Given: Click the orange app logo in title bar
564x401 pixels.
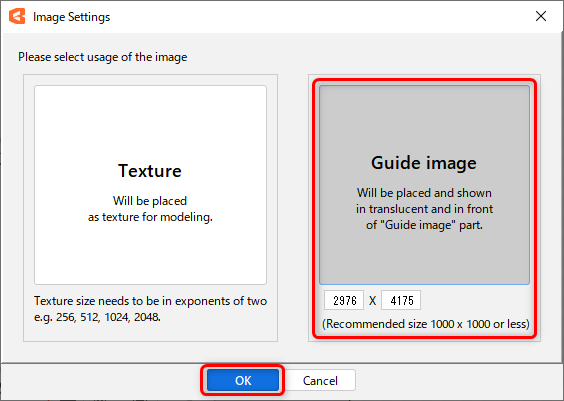Looking at the screenshot, I should [x=17, y=16].
